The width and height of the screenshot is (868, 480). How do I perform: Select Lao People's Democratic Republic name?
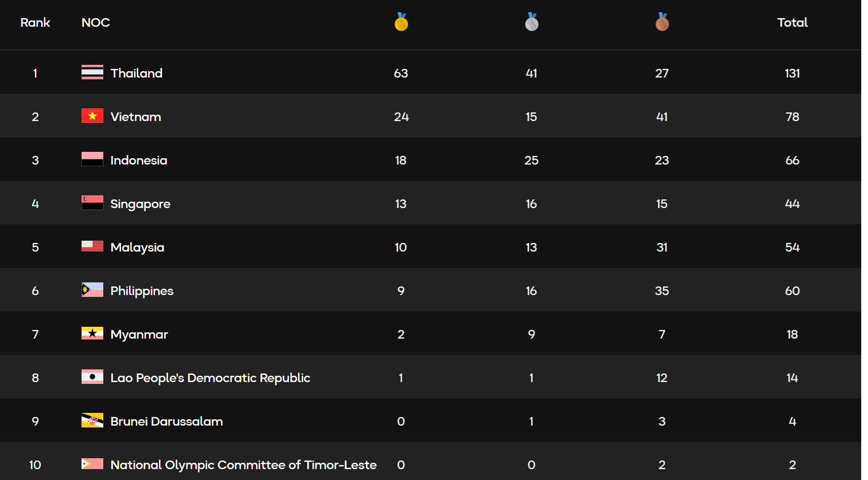(210, 378)
